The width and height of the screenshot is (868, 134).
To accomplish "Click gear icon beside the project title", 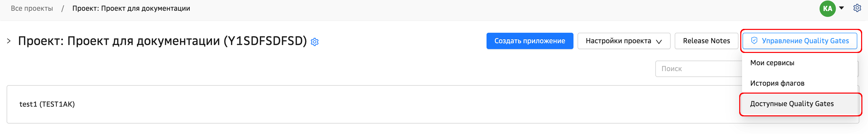I will point(314,42).
